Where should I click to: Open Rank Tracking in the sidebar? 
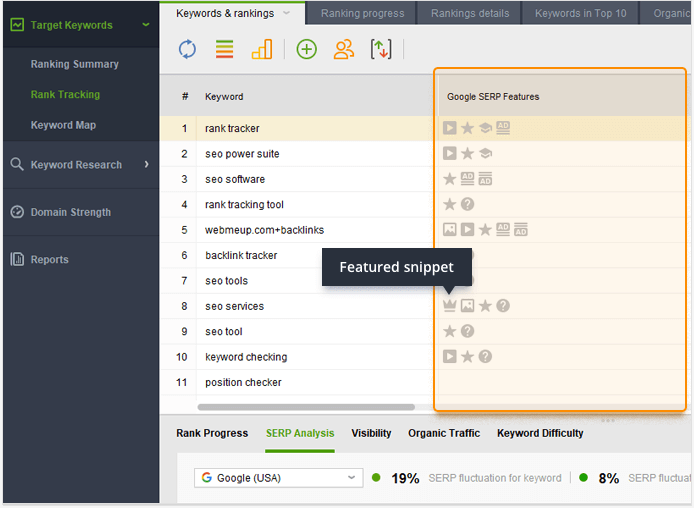click(x=65, y=94)
